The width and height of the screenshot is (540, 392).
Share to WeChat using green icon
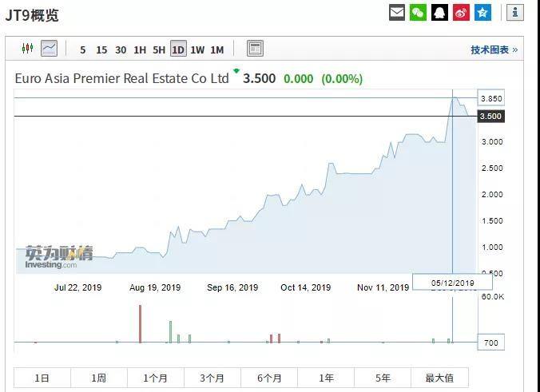(x=418, y=13)
